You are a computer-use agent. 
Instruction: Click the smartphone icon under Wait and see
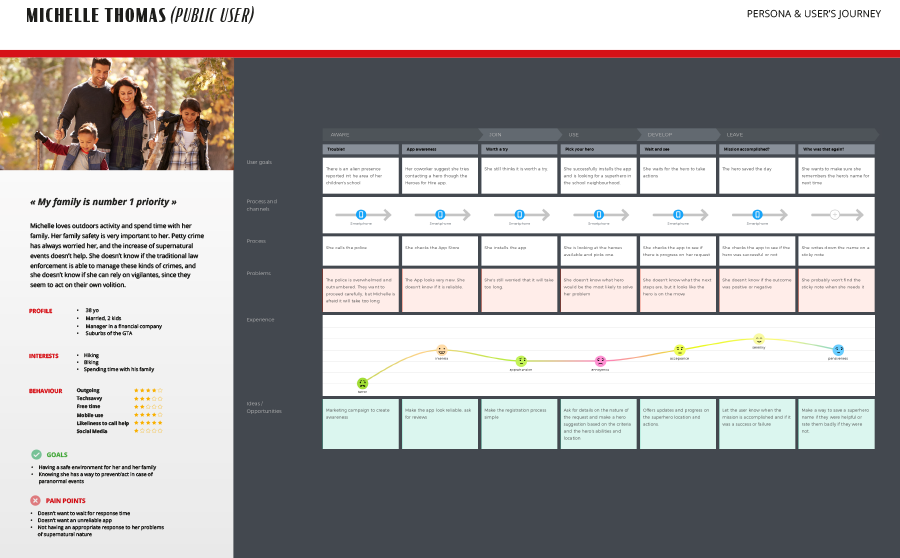click(x=678, y=214)
